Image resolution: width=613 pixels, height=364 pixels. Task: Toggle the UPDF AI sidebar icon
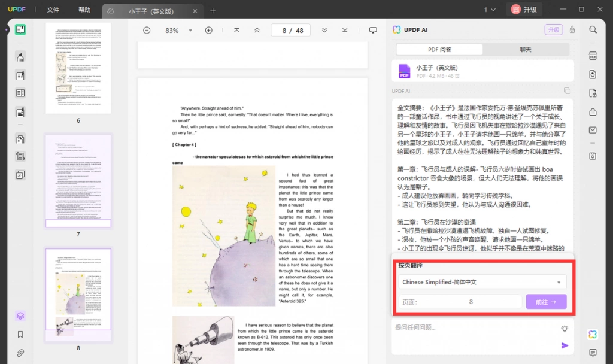pyautogui.click(x=593, y=334)
